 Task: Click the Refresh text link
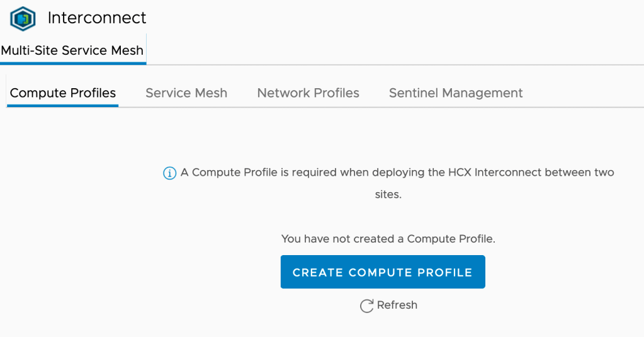click(397, 305)
